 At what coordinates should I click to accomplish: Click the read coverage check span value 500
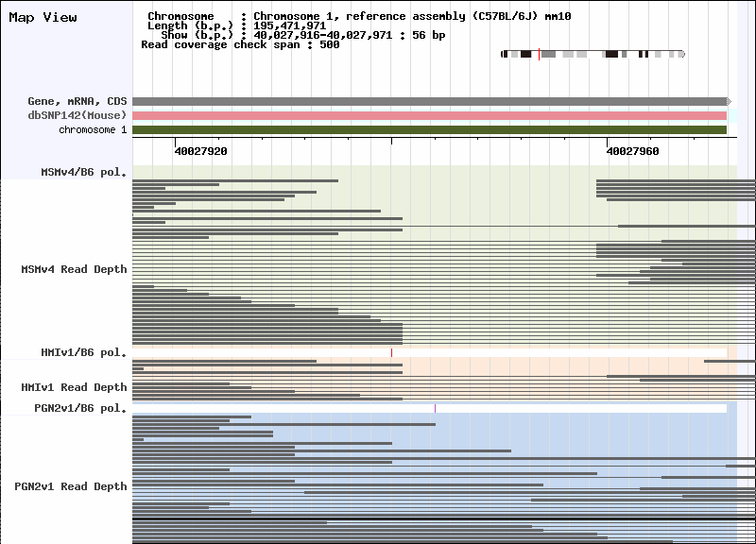coord(329,44)
